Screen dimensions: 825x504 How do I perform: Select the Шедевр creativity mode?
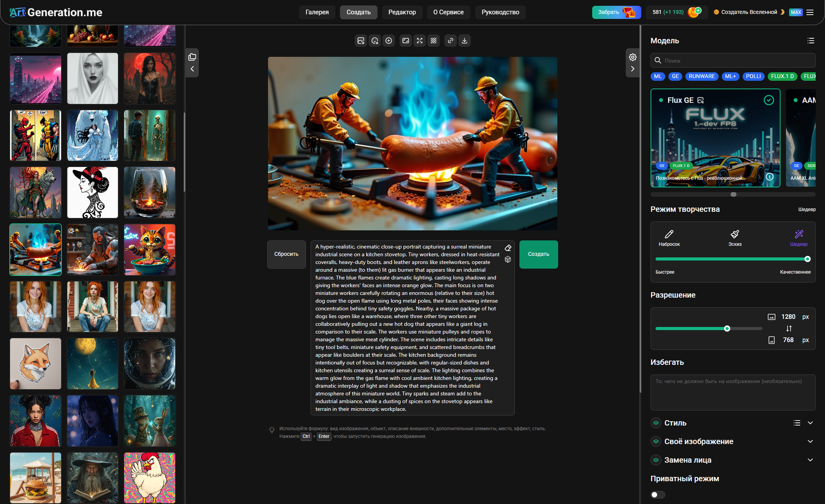pyautogui.click(x=799, y=238)
